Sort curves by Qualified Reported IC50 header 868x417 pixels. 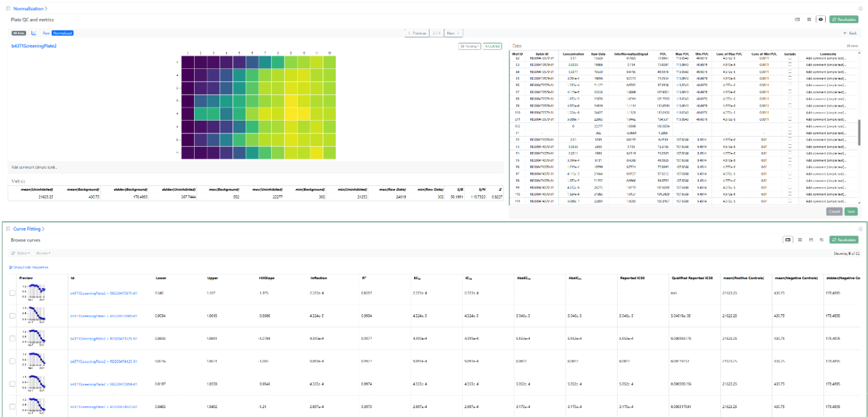point(692,278)
